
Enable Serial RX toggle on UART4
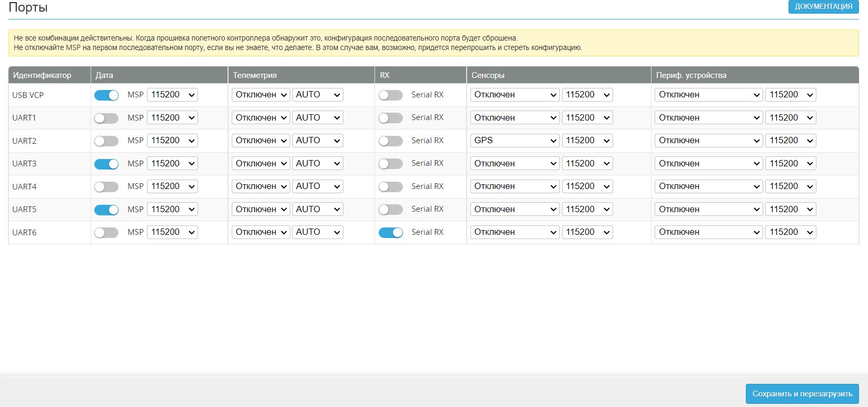[390, 187]
